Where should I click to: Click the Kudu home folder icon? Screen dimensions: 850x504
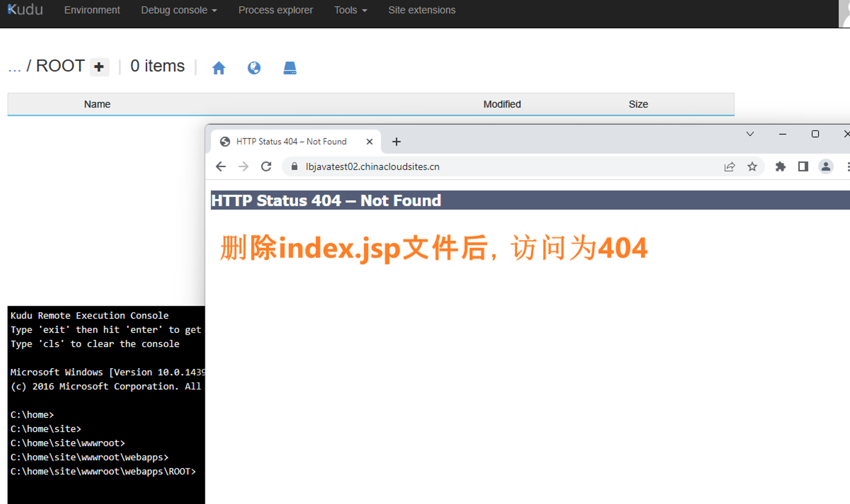pos(218,68)
